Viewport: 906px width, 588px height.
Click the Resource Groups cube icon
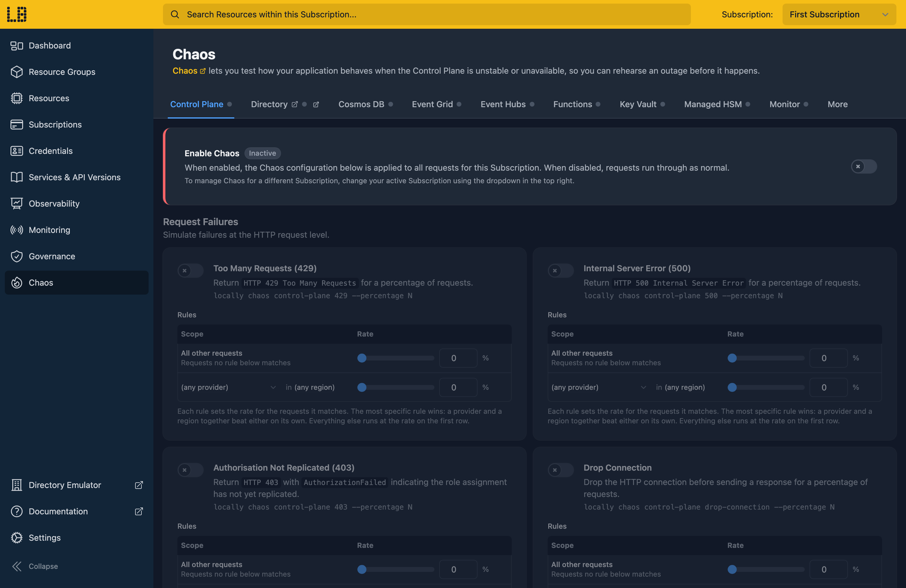point(16,72)
